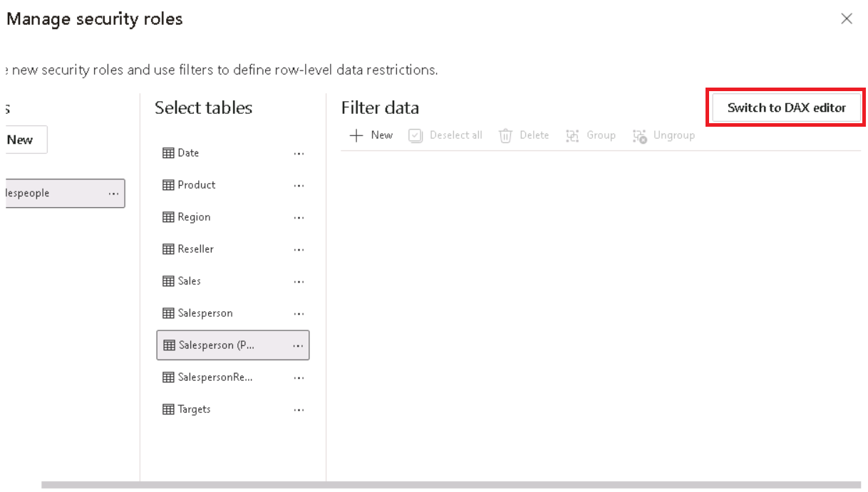
Task: Click the Deselect all icon
Action: 415,135
